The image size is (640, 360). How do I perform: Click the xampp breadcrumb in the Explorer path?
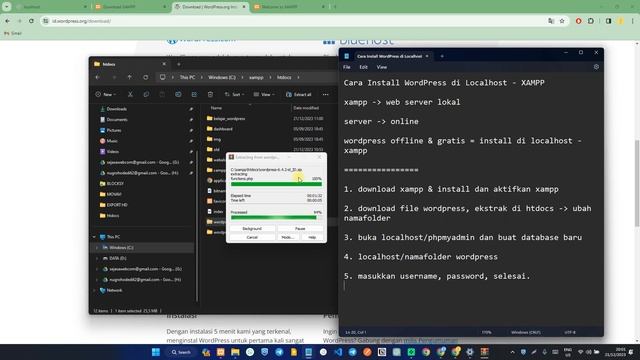click(x=256, y=77)
